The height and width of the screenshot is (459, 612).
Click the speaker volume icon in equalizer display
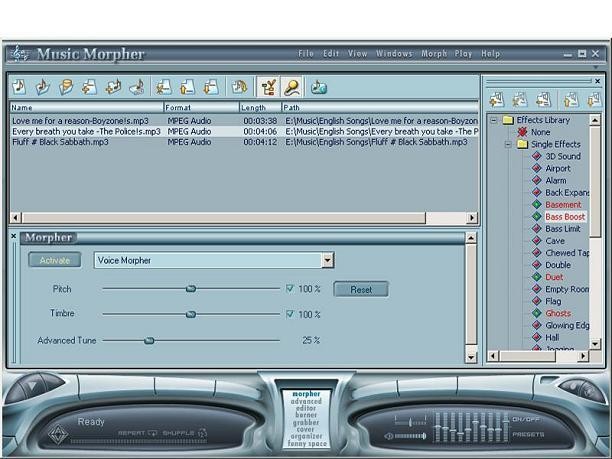388,436
